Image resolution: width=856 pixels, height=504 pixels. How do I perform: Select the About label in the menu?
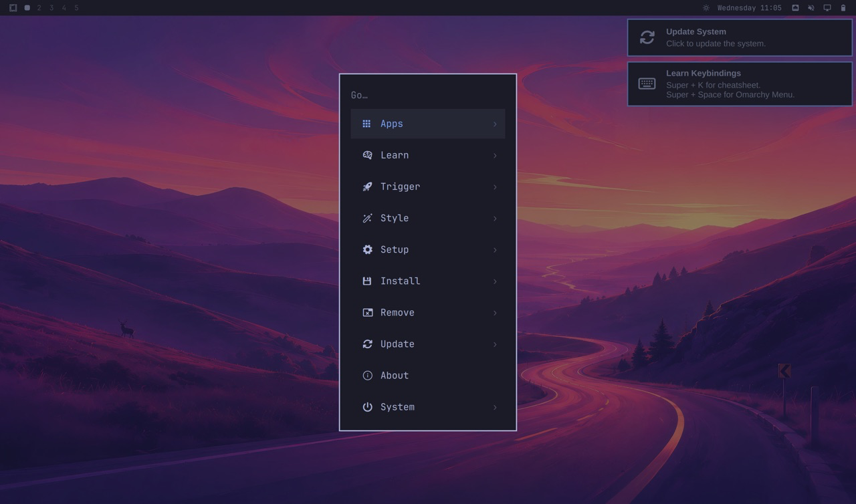point(395,375)
